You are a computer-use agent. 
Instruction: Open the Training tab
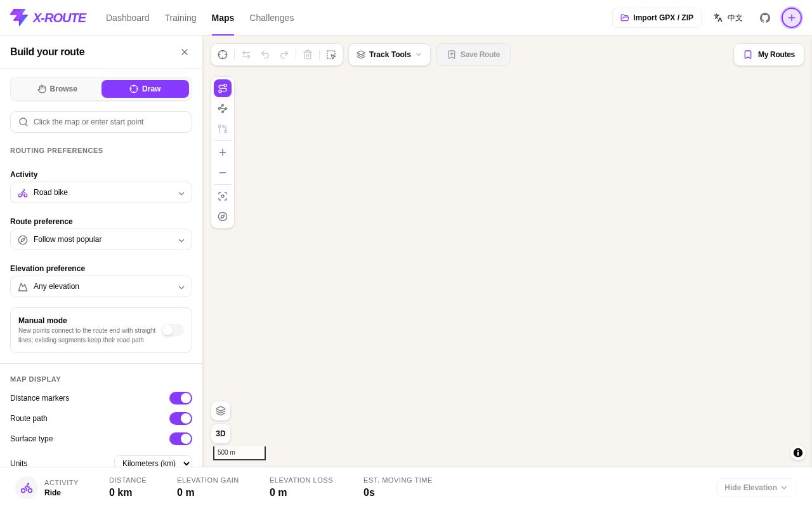(181, 18)
